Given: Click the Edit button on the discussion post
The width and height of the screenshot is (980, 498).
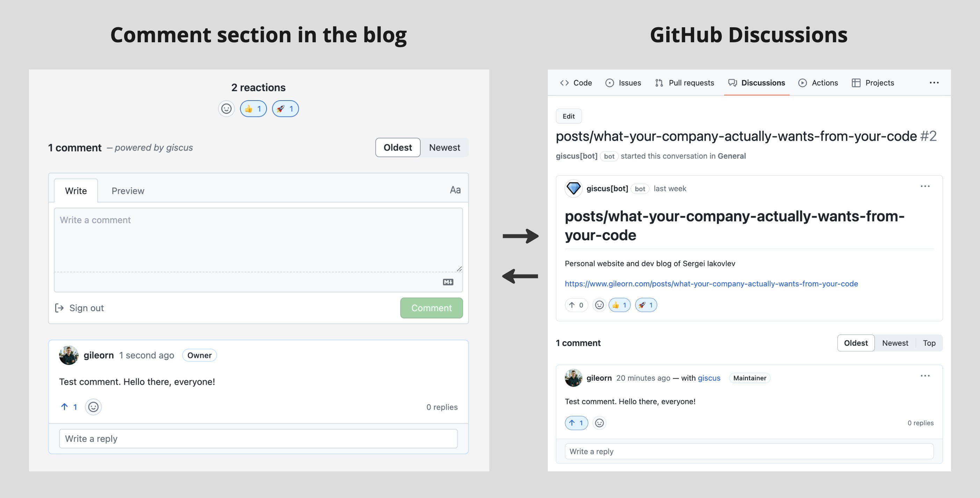Looking at the screenshot, I should [568, 116].
